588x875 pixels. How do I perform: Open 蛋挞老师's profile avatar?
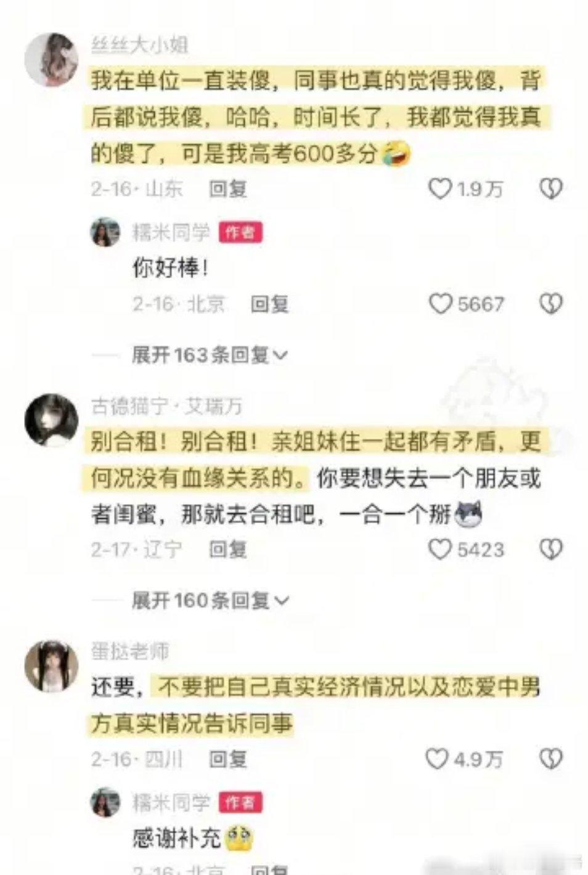pos(51,666)
